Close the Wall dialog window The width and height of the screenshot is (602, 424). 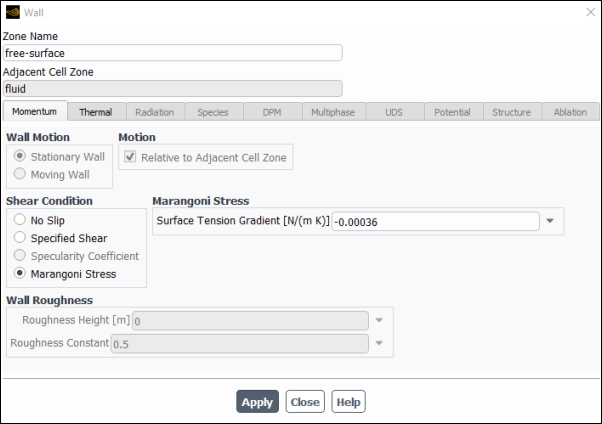[588, 12]
